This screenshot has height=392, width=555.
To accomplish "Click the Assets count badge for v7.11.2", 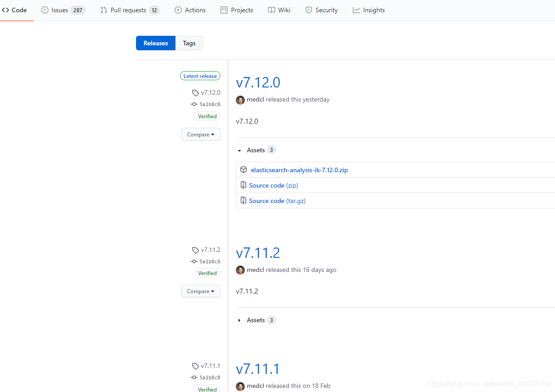I will point(271,320).
